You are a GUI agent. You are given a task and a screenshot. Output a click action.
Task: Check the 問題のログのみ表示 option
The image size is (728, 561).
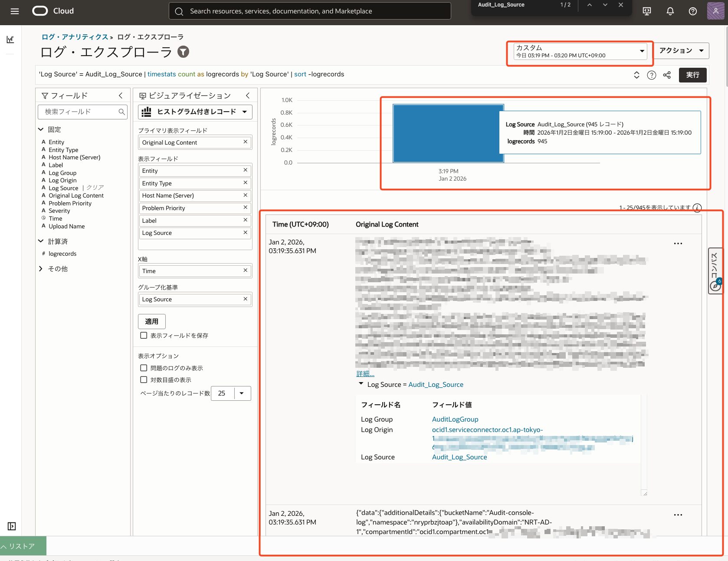144,368
